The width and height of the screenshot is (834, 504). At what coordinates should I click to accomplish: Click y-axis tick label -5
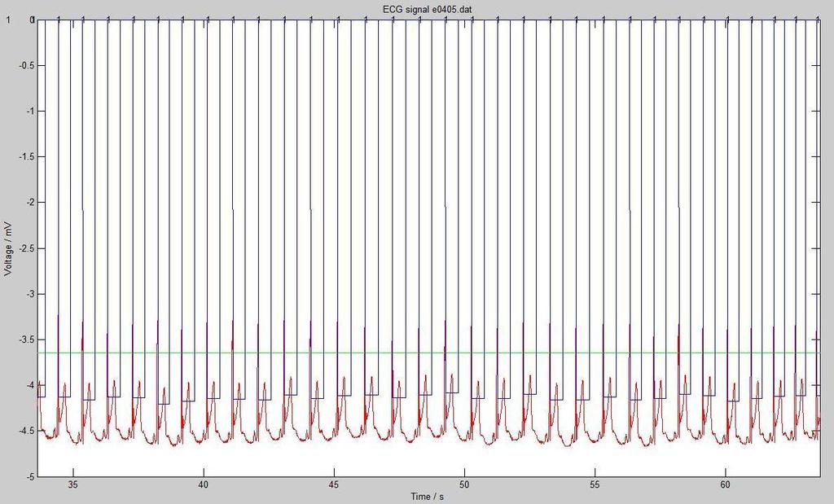pyautogui.click(x=31, y=477)
